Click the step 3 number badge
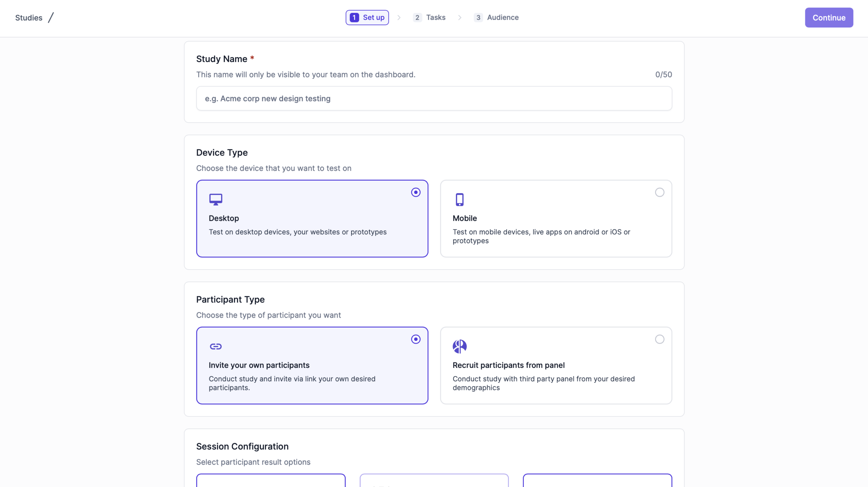Screen dimensions: 868x487 pyautogui.click(x=478, y=18)
